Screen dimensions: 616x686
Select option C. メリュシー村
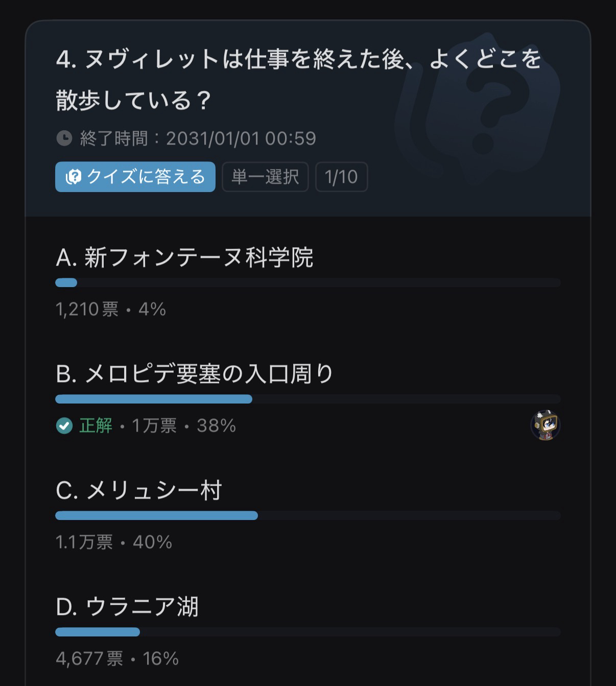point(139,490)
